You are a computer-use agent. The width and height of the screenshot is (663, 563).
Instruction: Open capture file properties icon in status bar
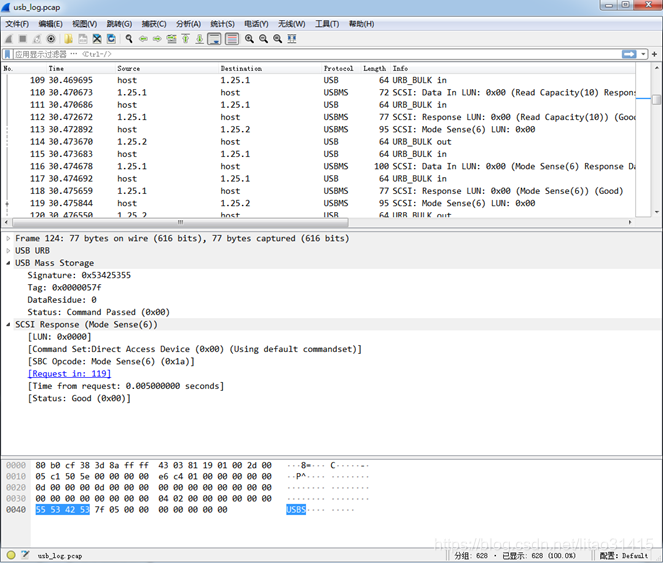(x=25, y=555)
